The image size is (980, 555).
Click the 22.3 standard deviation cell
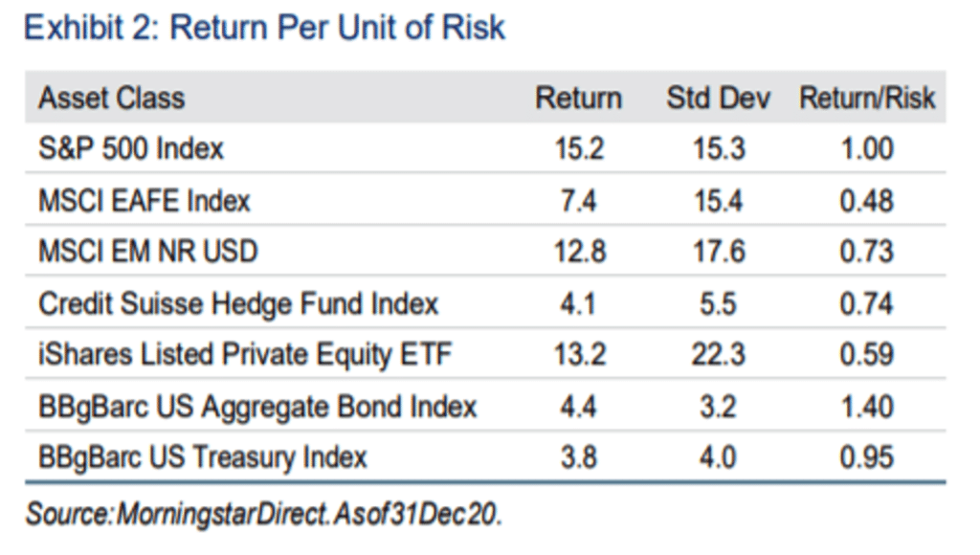[718, 354]
